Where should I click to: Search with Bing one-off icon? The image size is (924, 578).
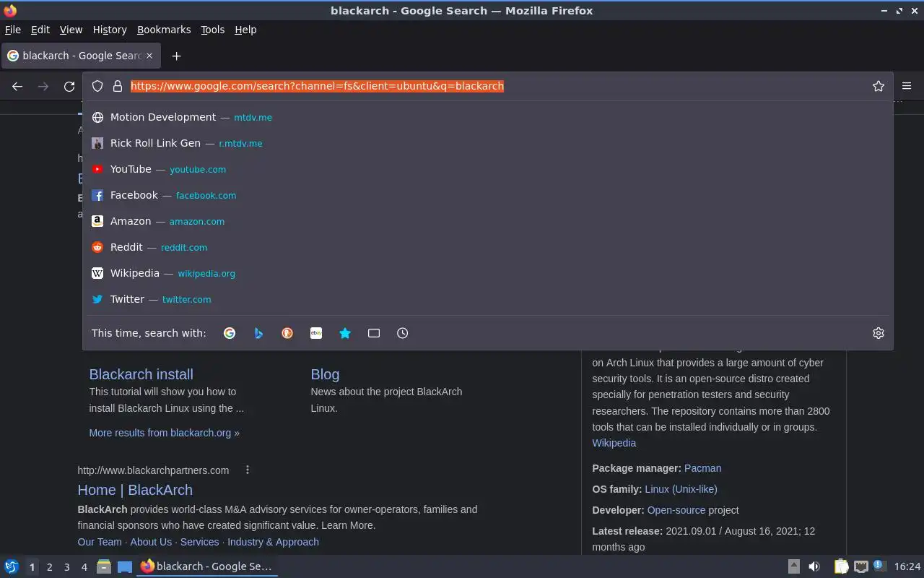[x=258, y=333]
